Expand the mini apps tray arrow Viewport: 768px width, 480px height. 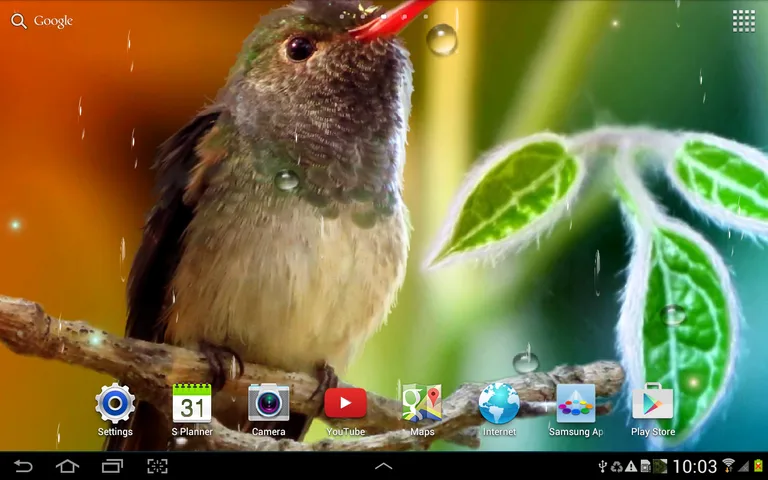click(x=384, y=466)
